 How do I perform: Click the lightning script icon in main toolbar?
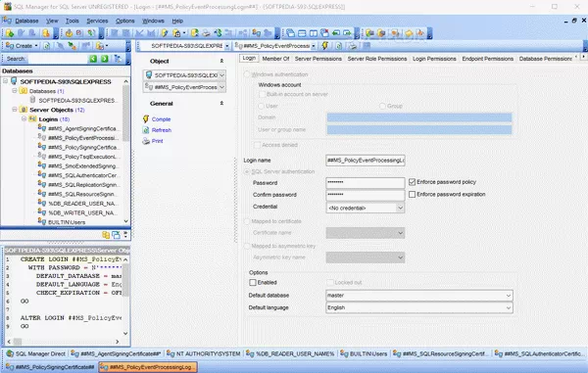pos(165,33)
